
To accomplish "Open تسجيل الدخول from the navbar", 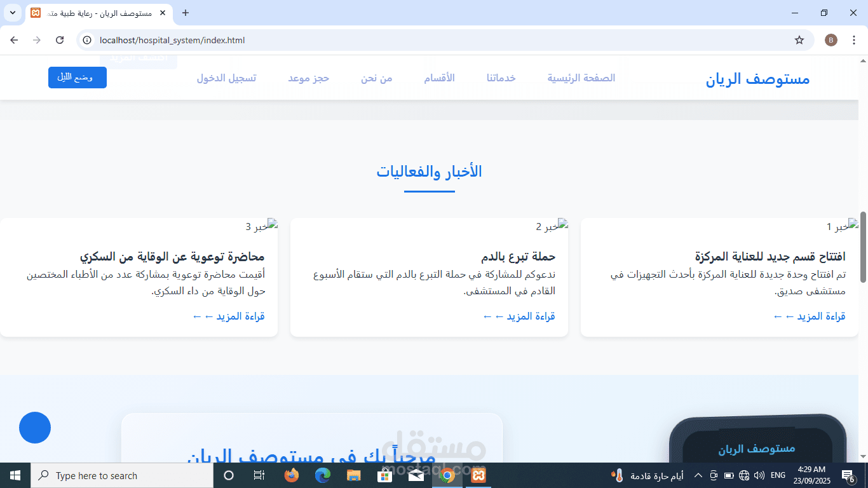I will coord(226,78).
